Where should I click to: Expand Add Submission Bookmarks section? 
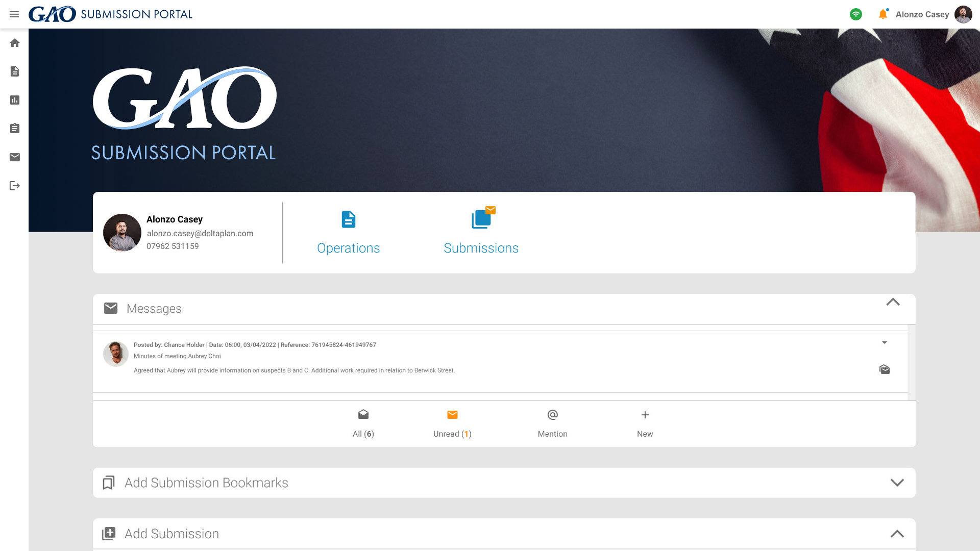[x=897, y=482]
